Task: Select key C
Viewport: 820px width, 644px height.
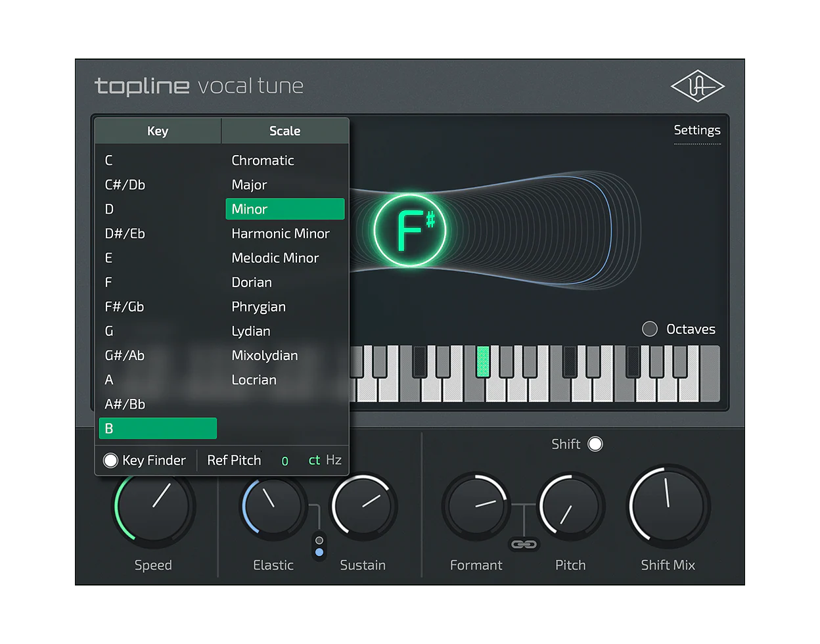Action: pyautogui.click(x=158, y=160)
